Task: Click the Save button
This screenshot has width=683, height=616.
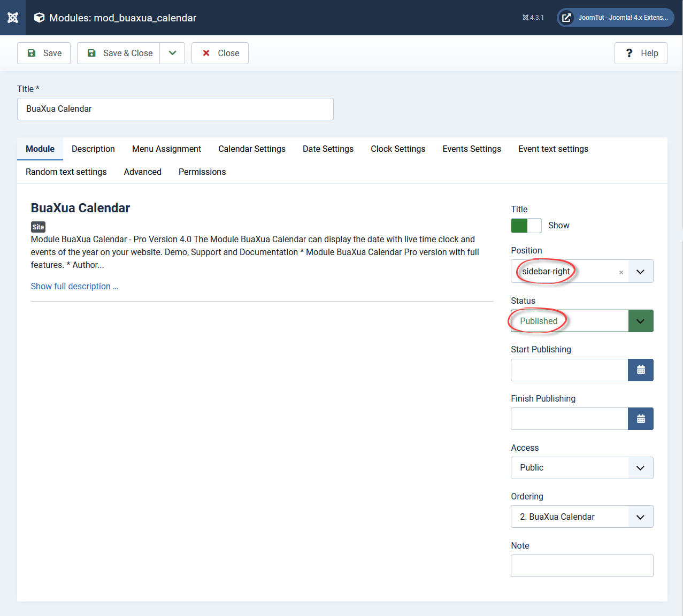Action: tap(44, 53)
